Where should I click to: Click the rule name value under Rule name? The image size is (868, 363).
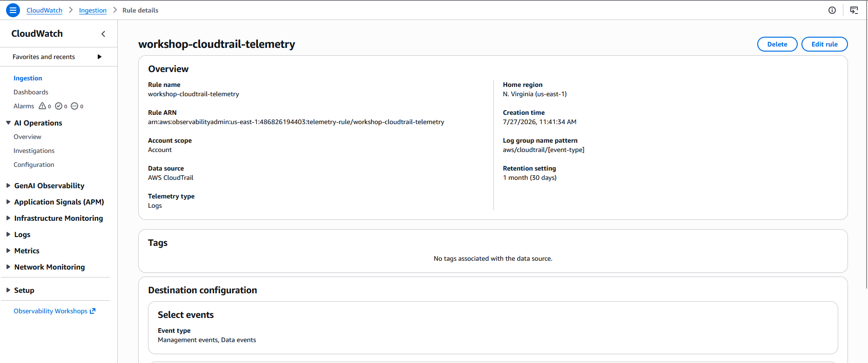coord(194,94)
